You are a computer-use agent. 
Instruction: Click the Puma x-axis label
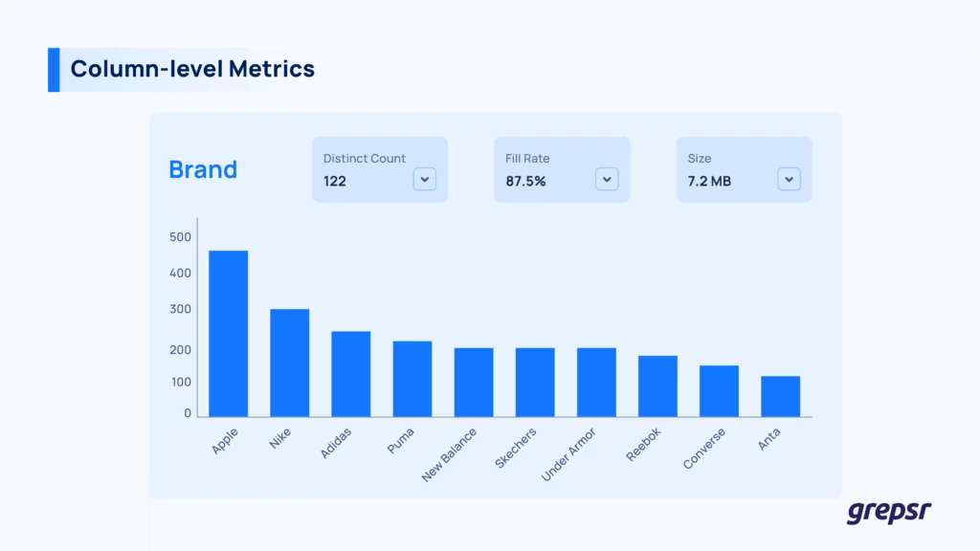click(401, 440)
